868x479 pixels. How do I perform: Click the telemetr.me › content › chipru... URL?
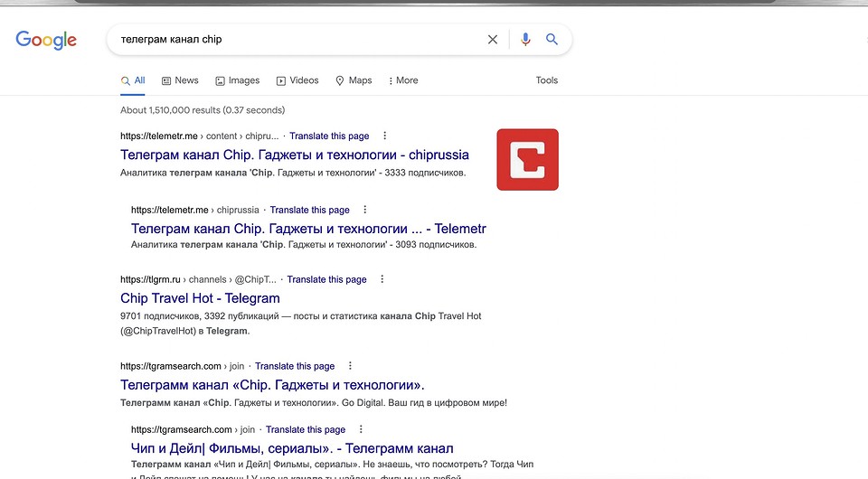(x=199, y=136)
